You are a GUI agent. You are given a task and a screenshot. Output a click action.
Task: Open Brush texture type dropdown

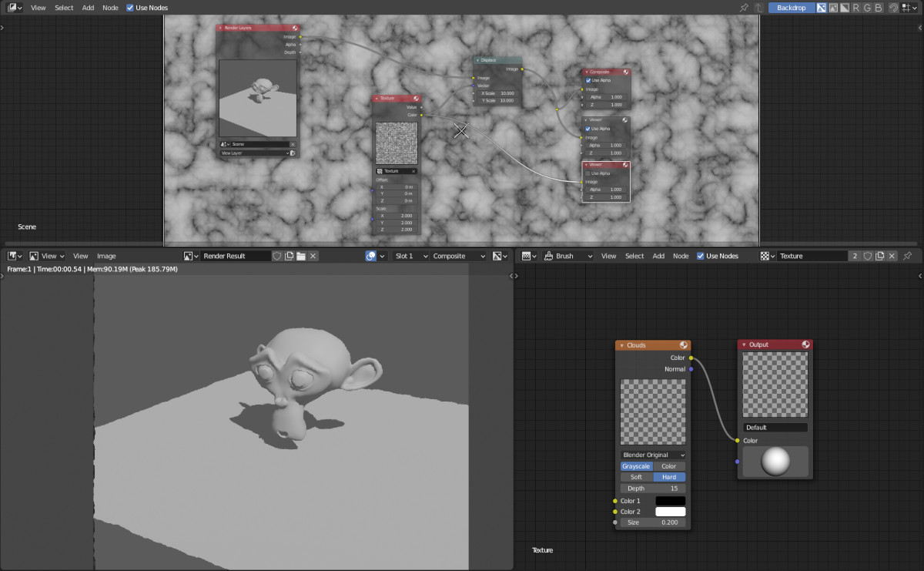tap(568, 256)
